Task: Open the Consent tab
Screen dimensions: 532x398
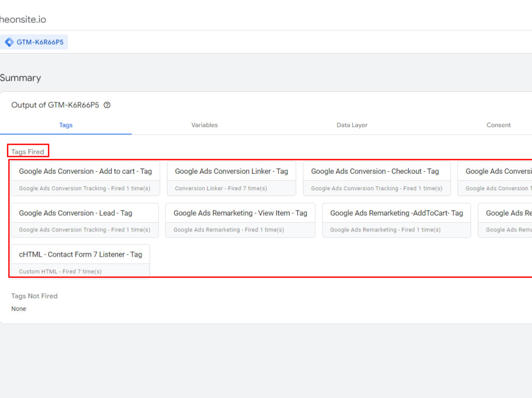Action: [498, 125]
